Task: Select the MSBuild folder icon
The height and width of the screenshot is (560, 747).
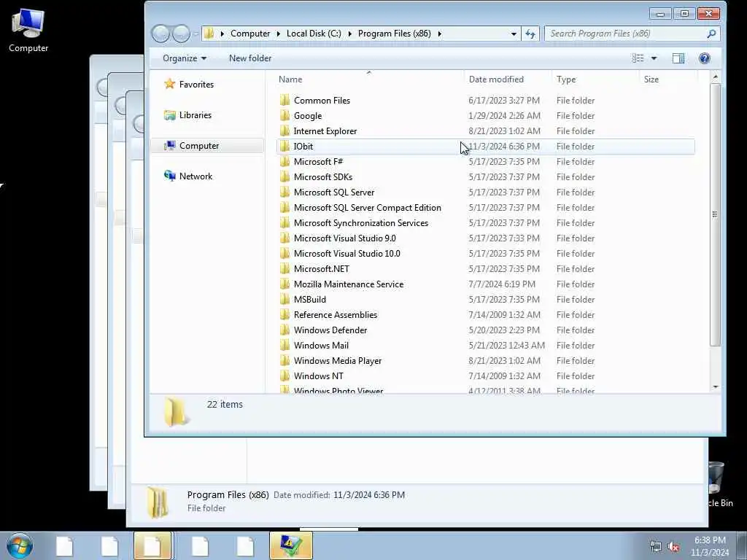Action: click(x=285, y=299)
